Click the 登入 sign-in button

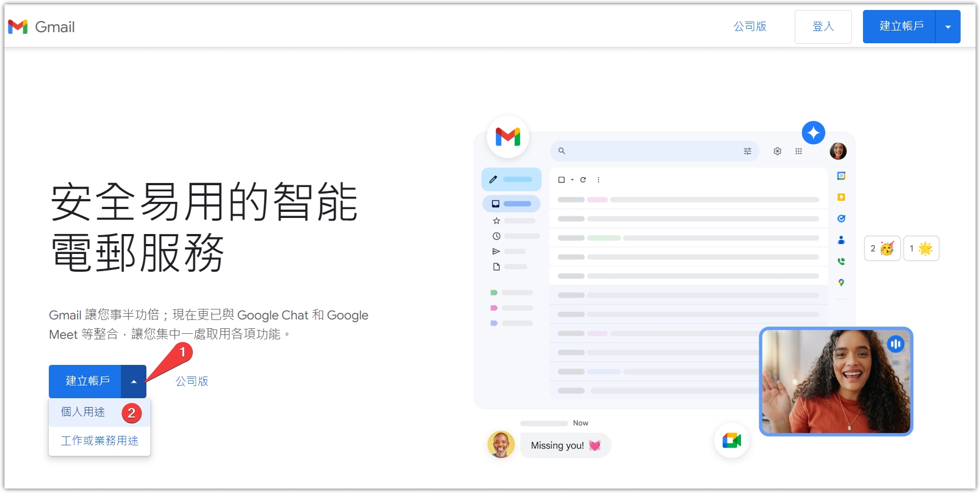click(x=822, y=27)
